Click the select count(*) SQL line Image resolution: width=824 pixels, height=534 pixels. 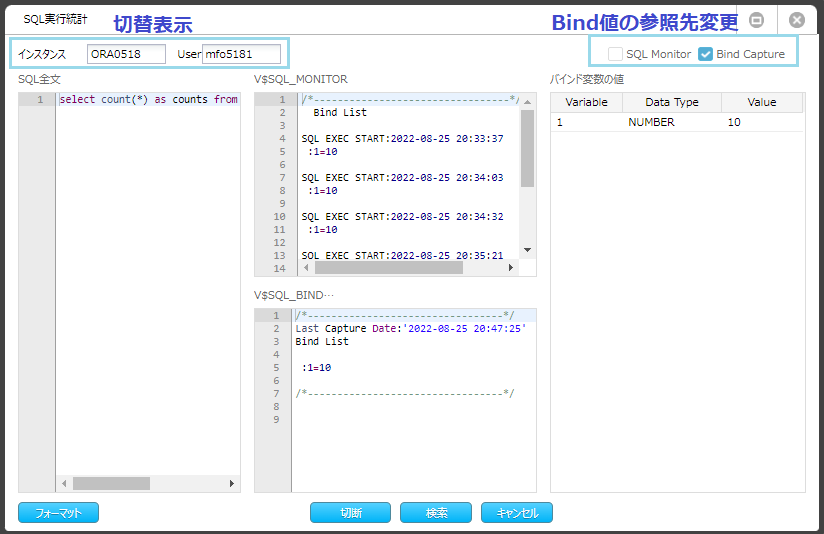[x=149, y=99]
